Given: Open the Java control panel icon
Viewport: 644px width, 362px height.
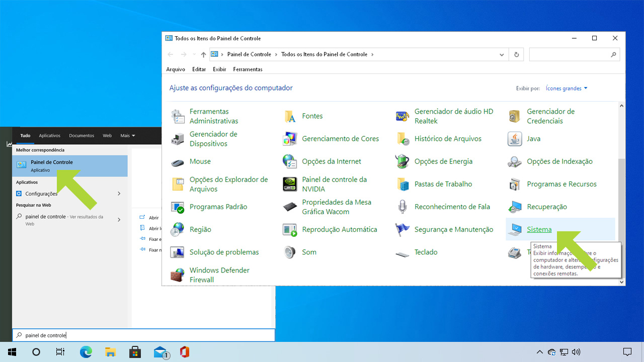Looking at the screenshot, I should click(x=515, y=139).
